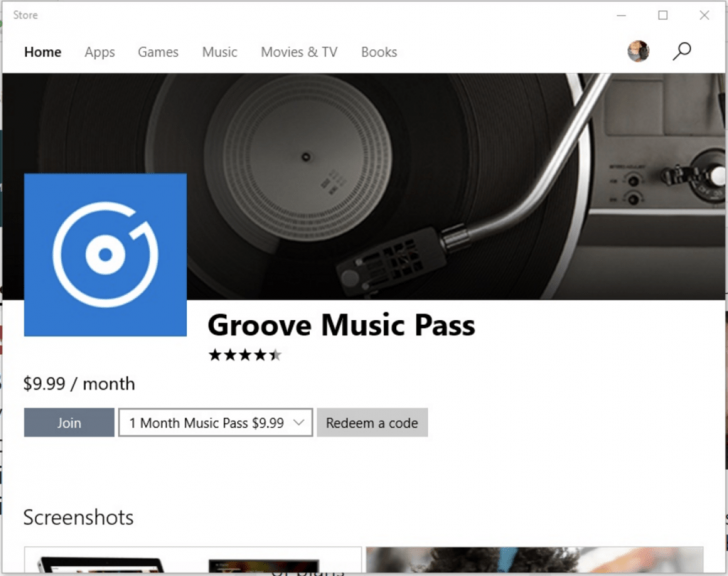The image size is (728, 576).
Task: Close the Store window
Action: coord(704,15)
